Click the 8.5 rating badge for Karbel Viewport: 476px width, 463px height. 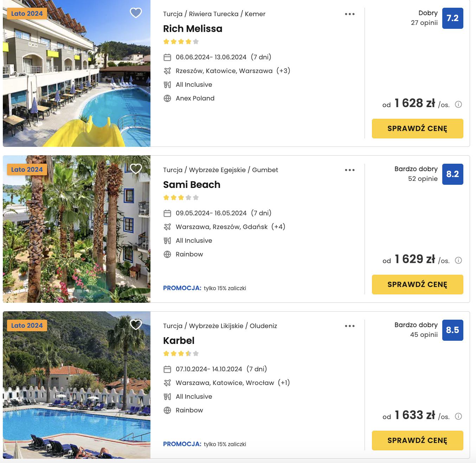click(x=452, y=330)
